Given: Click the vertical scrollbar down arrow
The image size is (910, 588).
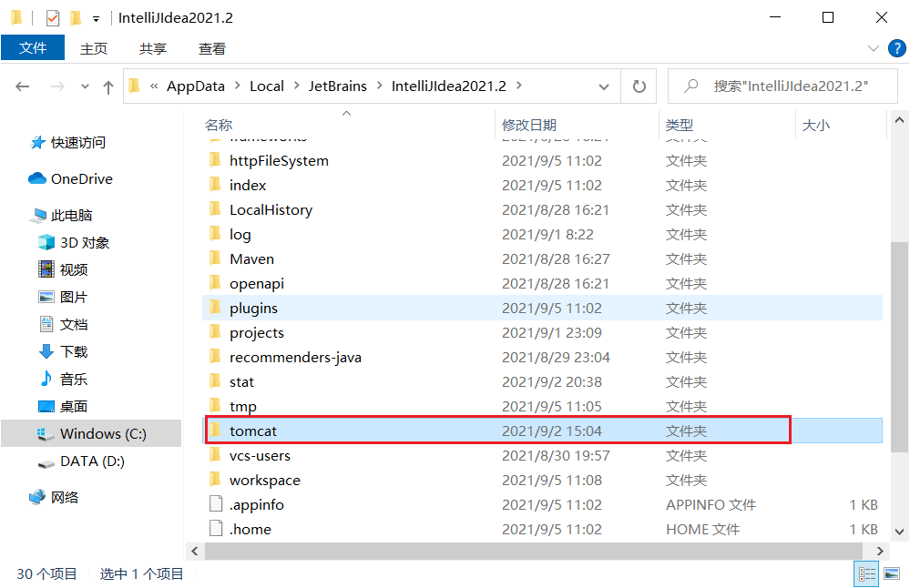Looking at the screenshot, I should click(900, 532).
